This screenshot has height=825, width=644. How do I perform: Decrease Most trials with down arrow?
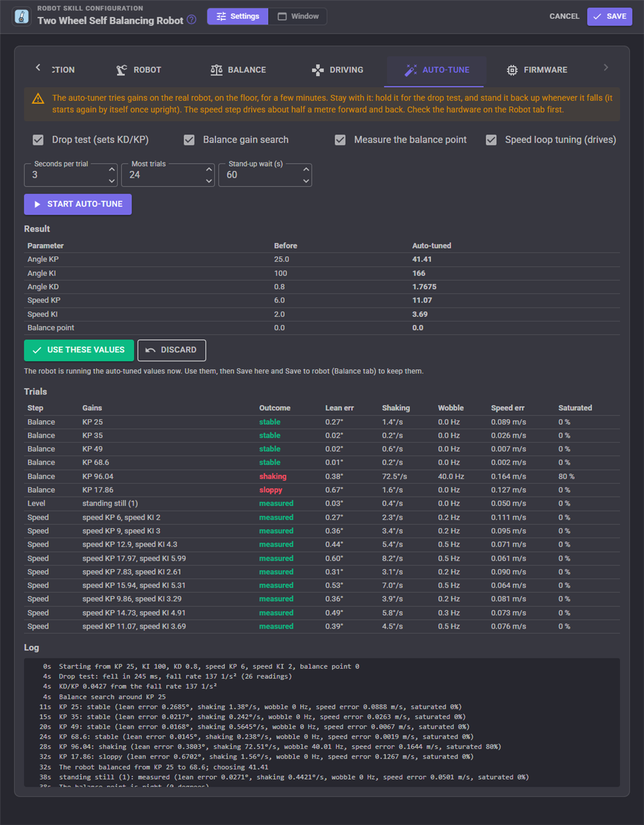pos(209,181)
